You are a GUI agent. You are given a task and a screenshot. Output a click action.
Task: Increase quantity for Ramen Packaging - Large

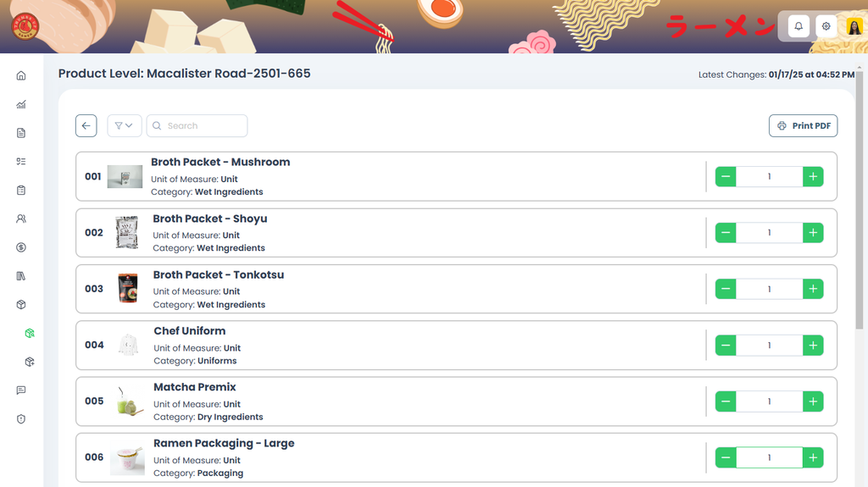click(813, 457)
